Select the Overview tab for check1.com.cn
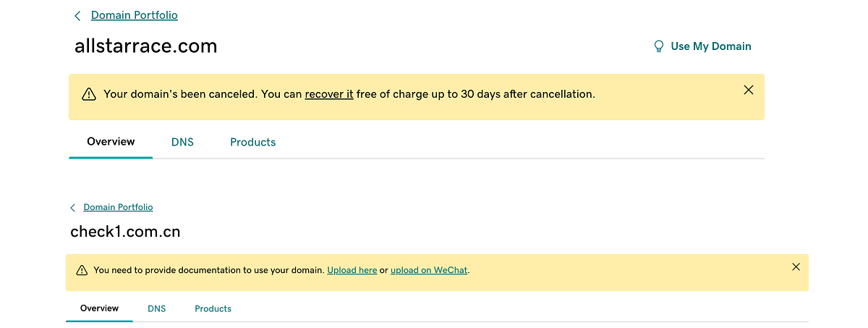 [x=99, y=308]
